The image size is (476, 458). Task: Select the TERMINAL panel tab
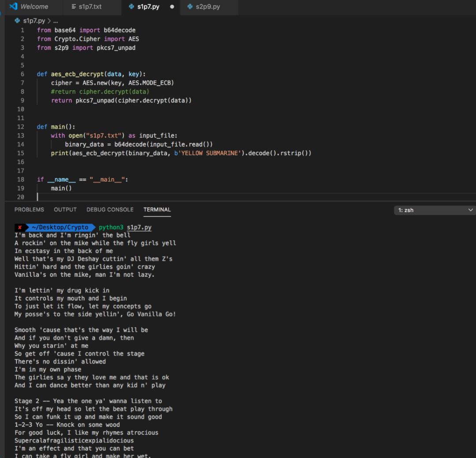(157, 210)
